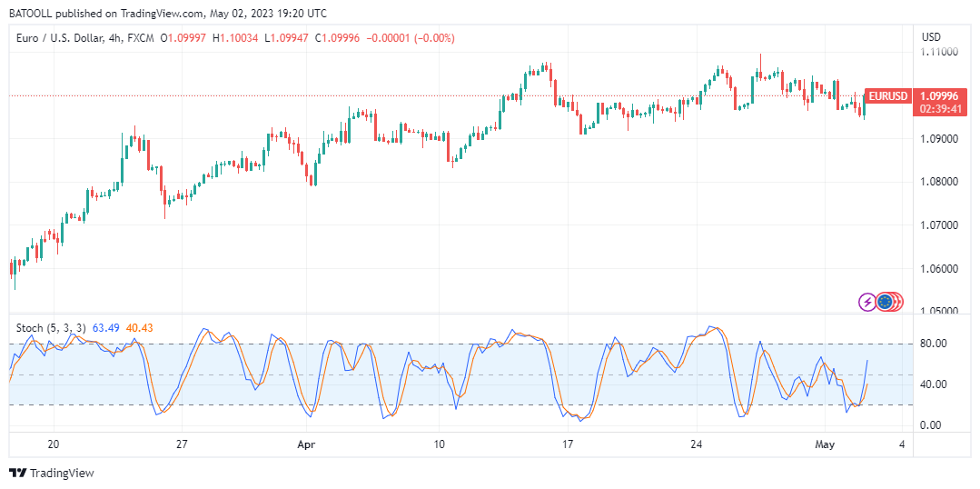Click the 24 date marker on time axis

tap(697, 444)
